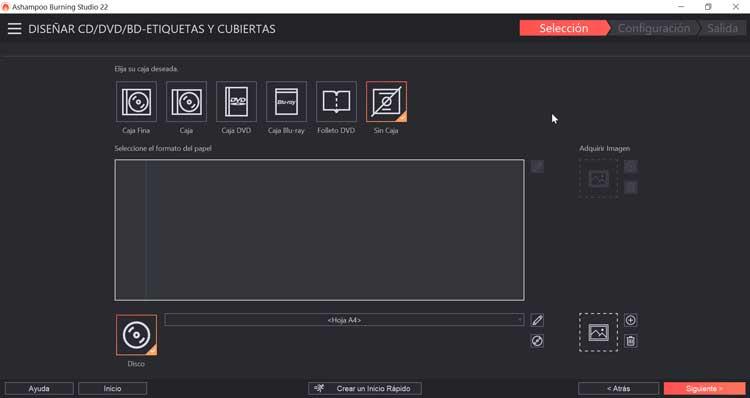Click Crear un Inicio Rápido
The height and width of the screenshot is (398, 750).
[365, 388]
